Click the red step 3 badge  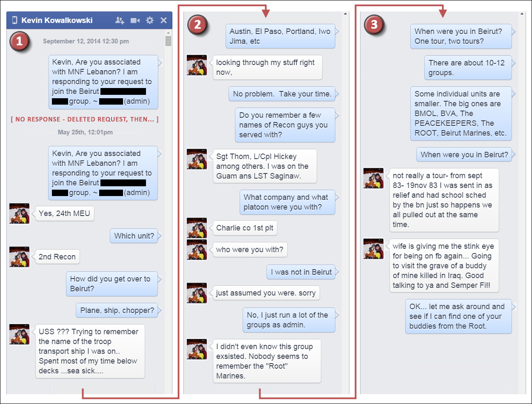click(374, 24)
